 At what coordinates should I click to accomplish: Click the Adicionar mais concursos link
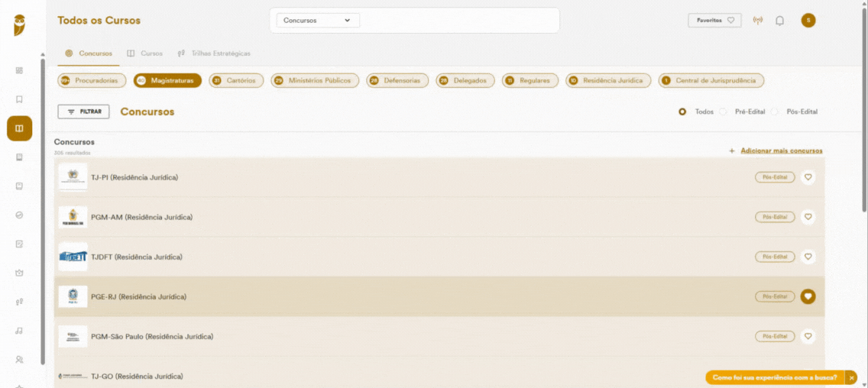781,150
